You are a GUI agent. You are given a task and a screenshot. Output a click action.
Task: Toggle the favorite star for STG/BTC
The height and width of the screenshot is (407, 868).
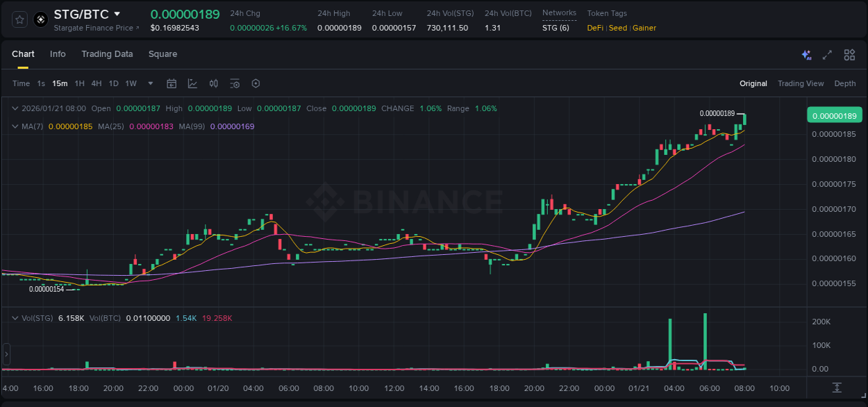[x=19, y=19]
